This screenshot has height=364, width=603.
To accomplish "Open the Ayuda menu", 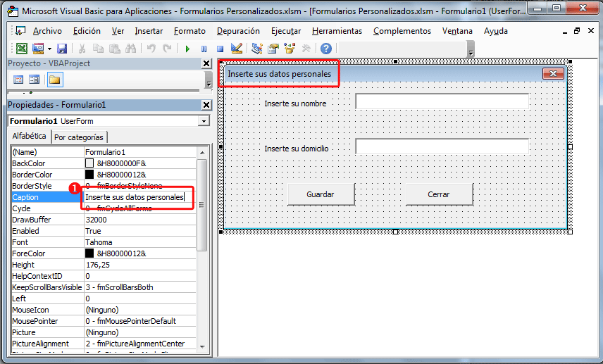I will pyautogui.click(x=496, y=31).
